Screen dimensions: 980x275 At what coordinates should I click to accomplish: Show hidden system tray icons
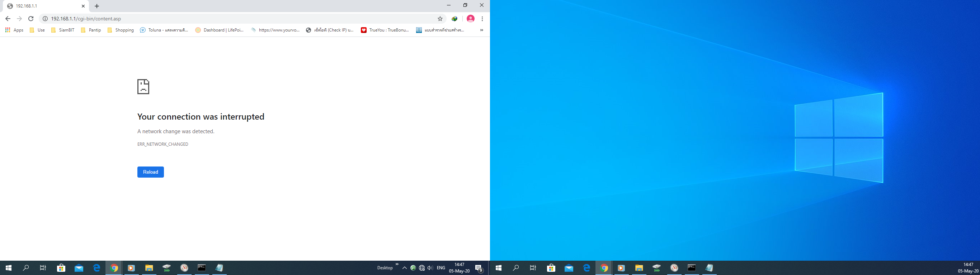[x=404, y=268]
